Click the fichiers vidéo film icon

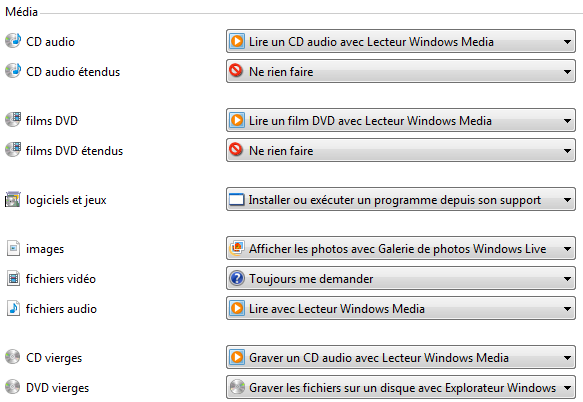coord(13,278)
